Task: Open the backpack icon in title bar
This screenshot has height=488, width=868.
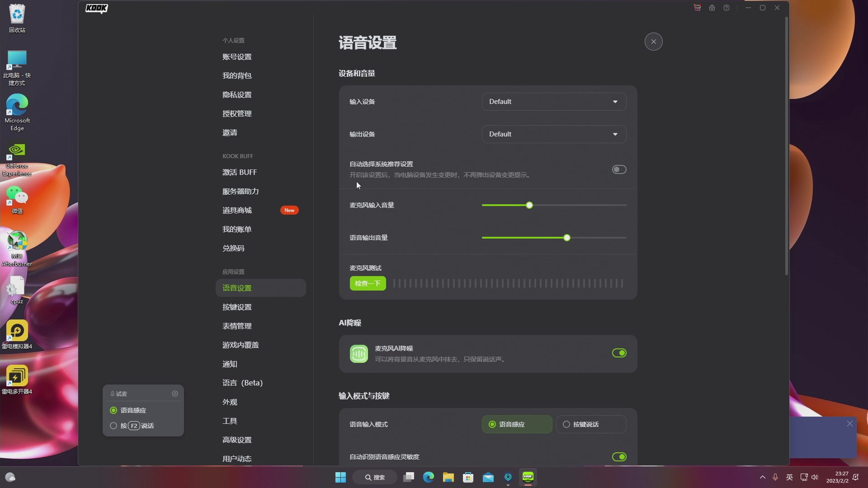Action: pyautogui.click(x=712, y=8)
